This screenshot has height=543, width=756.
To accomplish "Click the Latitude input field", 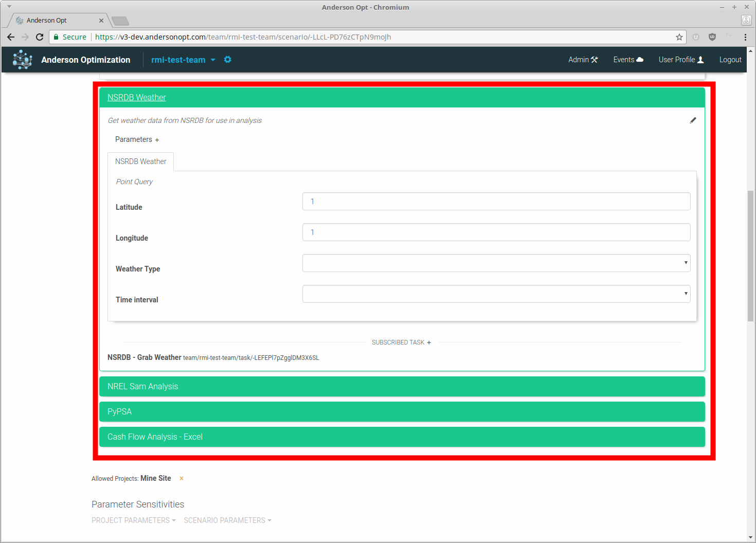I will pyautogui.click(x=496, y=201).
